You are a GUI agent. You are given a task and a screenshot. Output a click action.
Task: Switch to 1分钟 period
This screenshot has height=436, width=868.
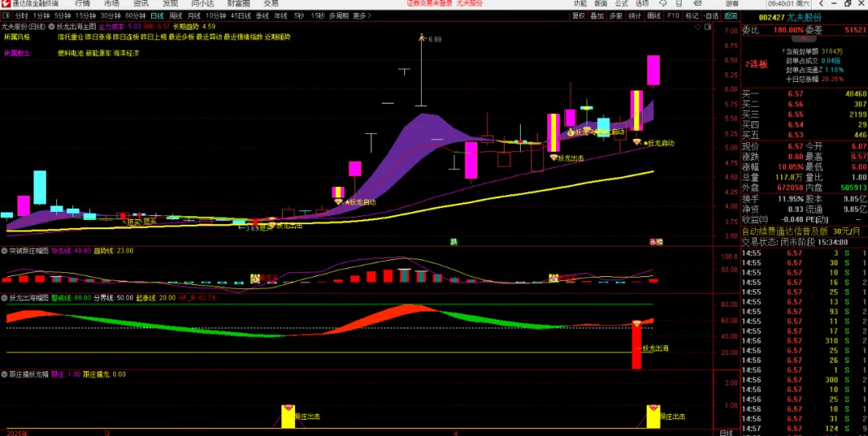[x=42, y=16]
